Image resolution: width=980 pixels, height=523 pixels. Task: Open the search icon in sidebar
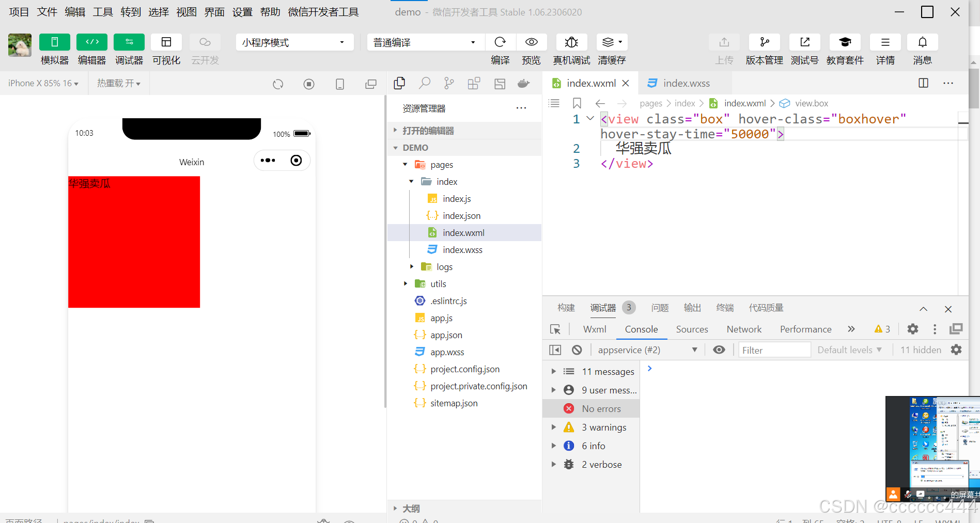click(x=425, y=83)
